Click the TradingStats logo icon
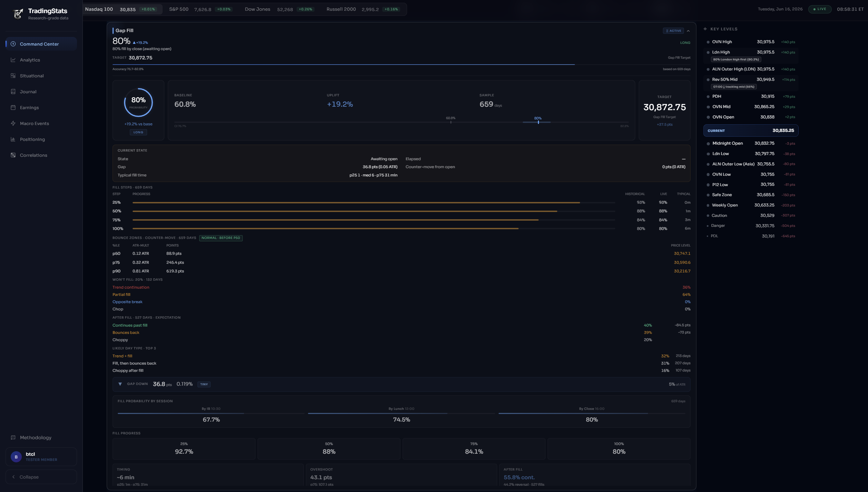The image size is (868, 492). pyautogui.click(x=18, y=13)
